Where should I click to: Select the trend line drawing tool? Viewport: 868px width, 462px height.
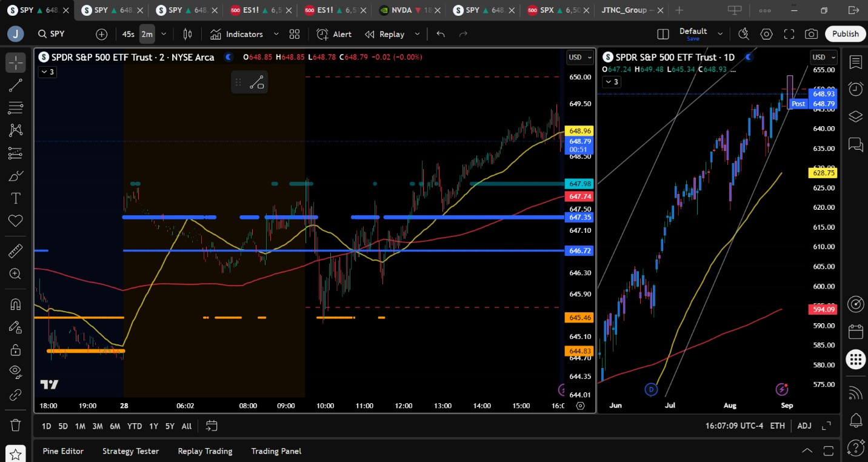[16, 85]
